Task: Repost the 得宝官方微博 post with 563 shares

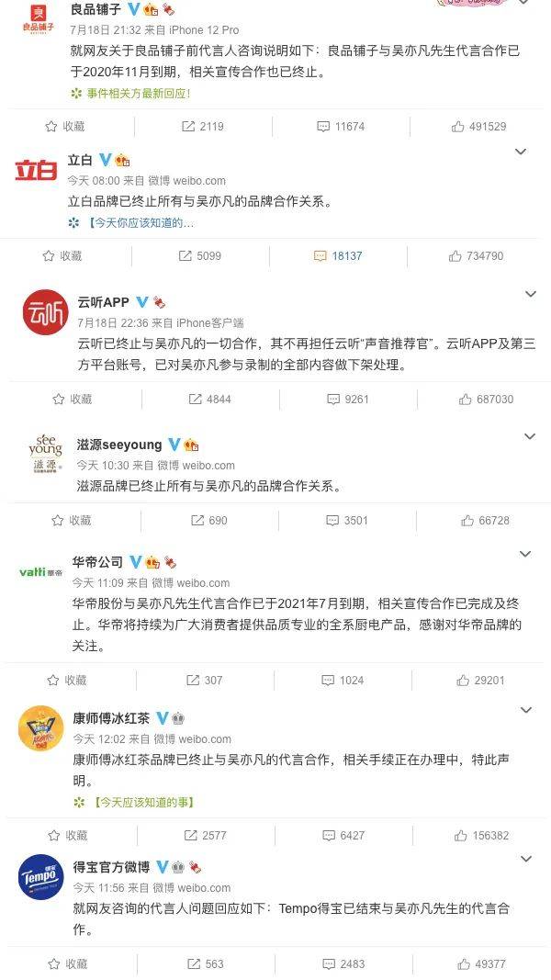Action: (x=204, y=963)
